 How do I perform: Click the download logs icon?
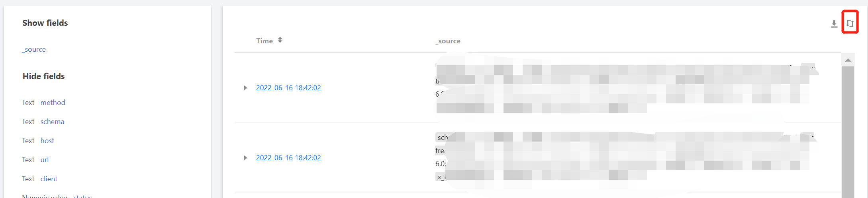pyautogui.click(x=834, y=24)
